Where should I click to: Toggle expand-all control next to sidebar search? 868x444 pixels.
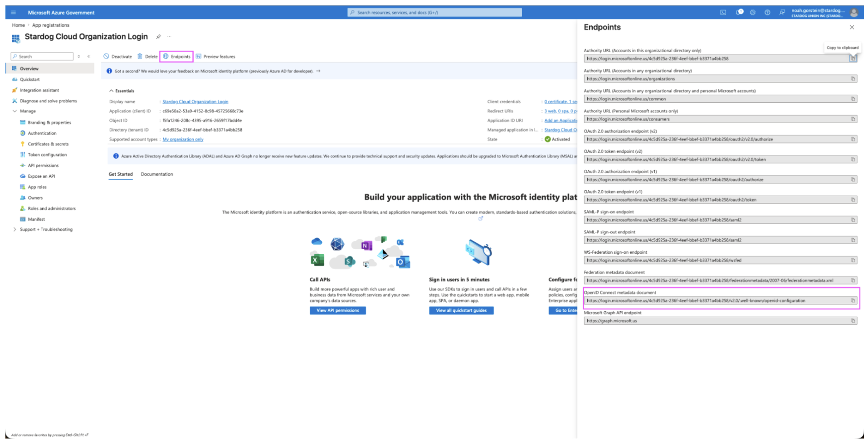[79, 56]
